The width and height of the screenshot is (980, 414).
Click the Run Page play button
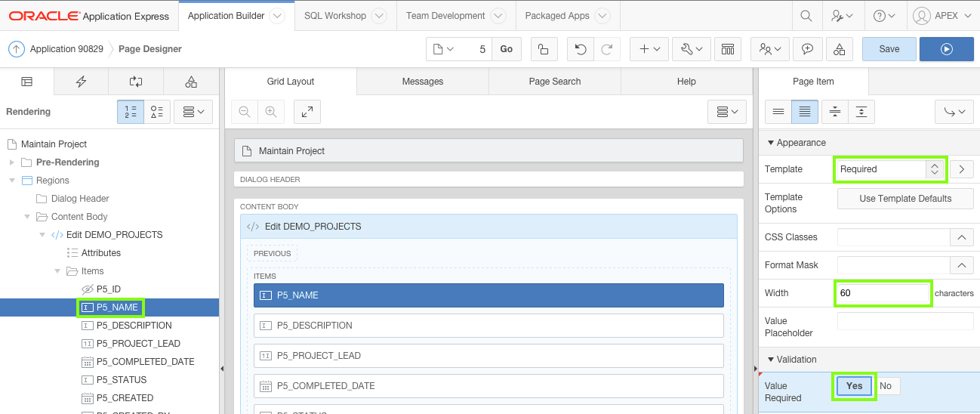(946, 49)
